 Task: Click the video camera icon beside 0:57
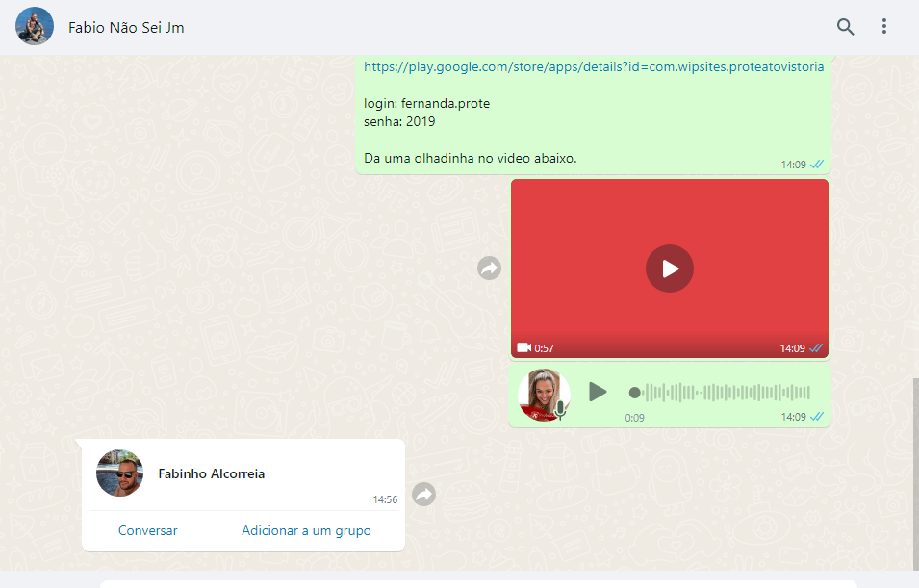(x=523, y=347)
